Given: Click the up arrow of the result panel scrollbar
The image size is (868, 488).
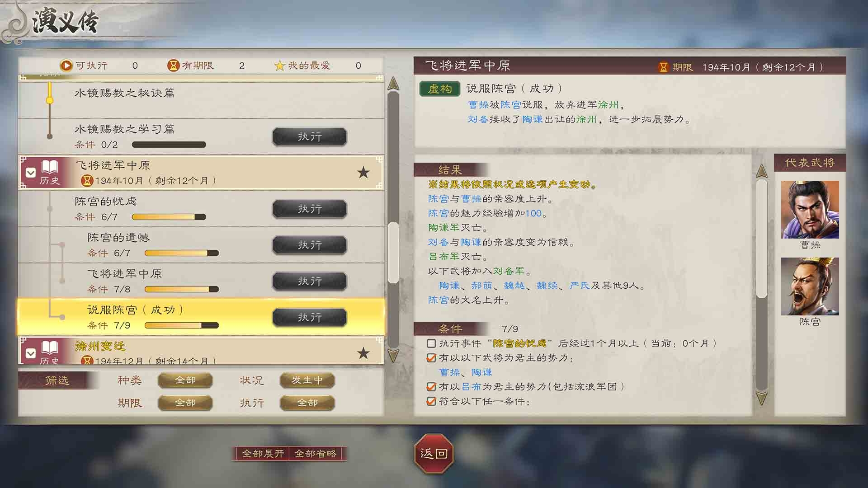Looking at the screenshot, I should point(762,171).
